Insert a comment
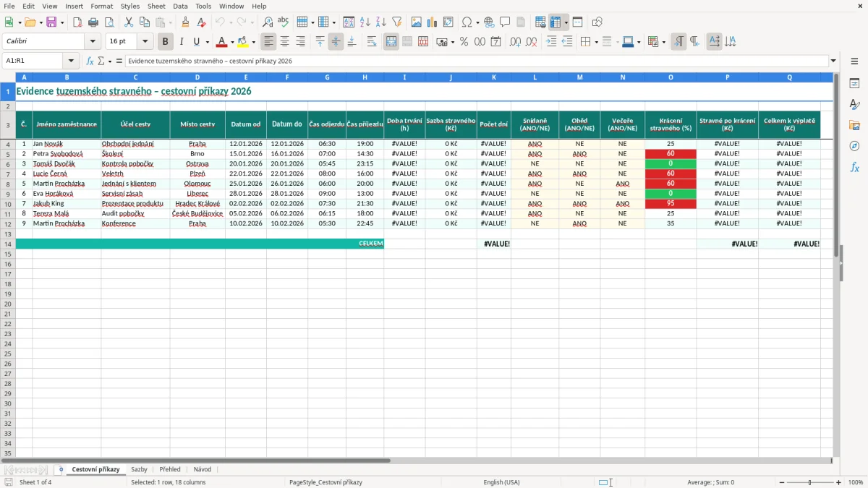This screenshot has height=488, width=868. point(505,22)
